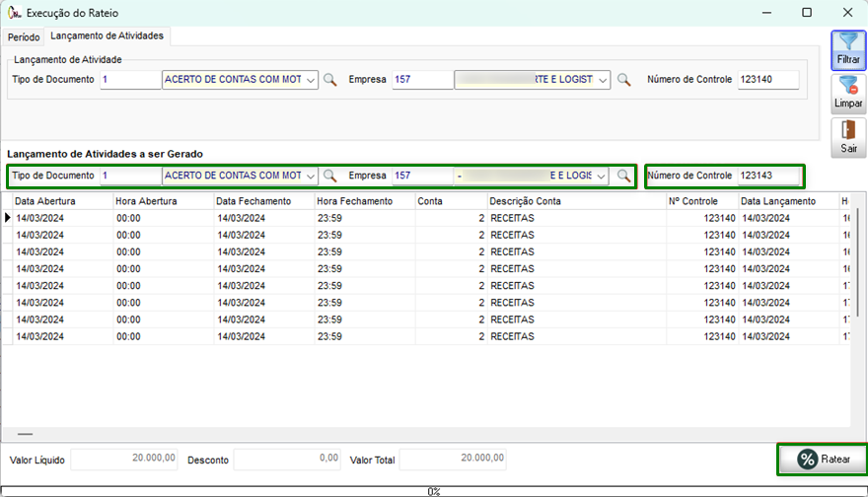This screenshot has width=868, height=497.
Task: Click the Ratear percent button
Action: coord(823,459)
